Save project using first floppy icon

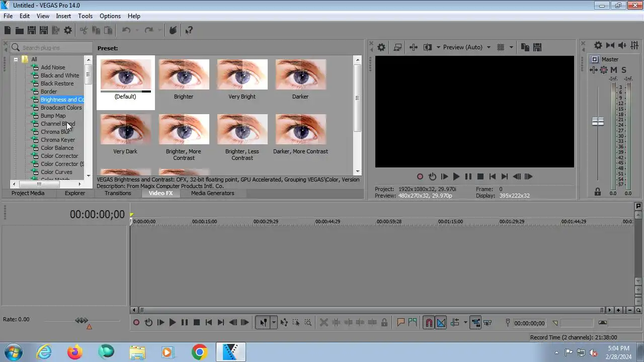(x=32, y=31)
